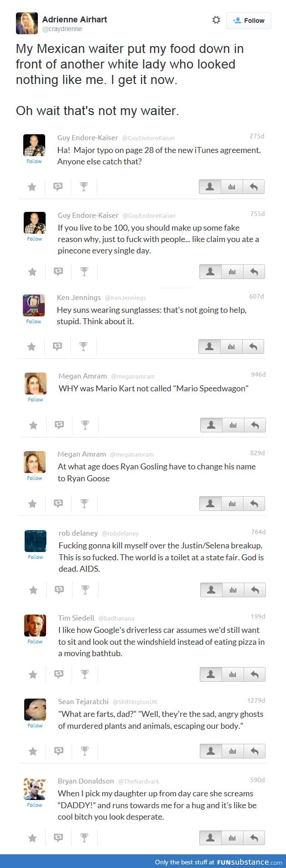Retweet the pinecone every day tweet
This screenshot has width=286, height=868.
58,272
